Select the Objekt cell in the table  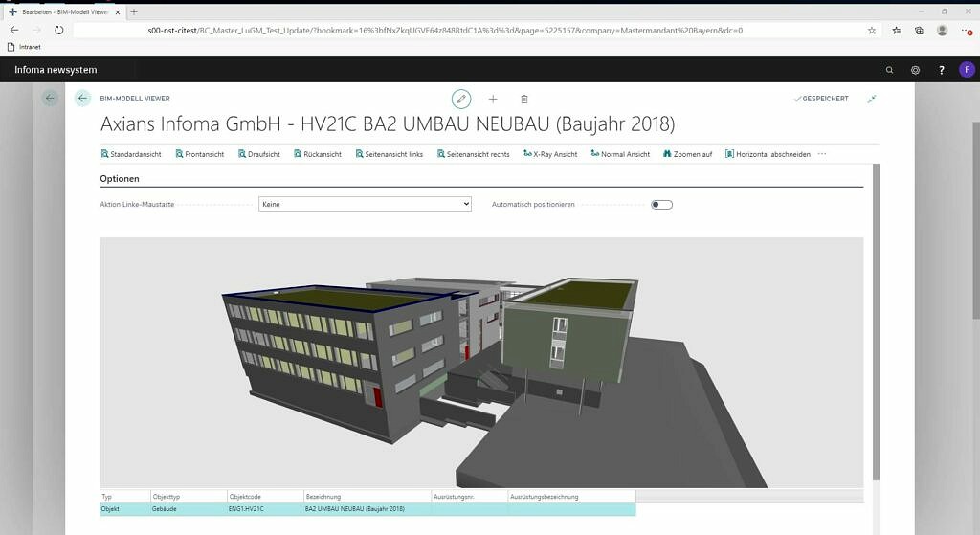(125, 509)
